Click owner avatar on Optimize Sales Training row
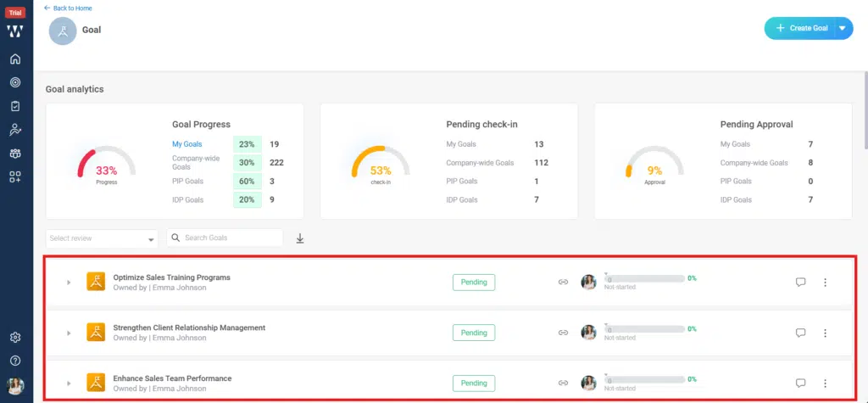The height and width of the screenshot is (403, 868). 588,283
